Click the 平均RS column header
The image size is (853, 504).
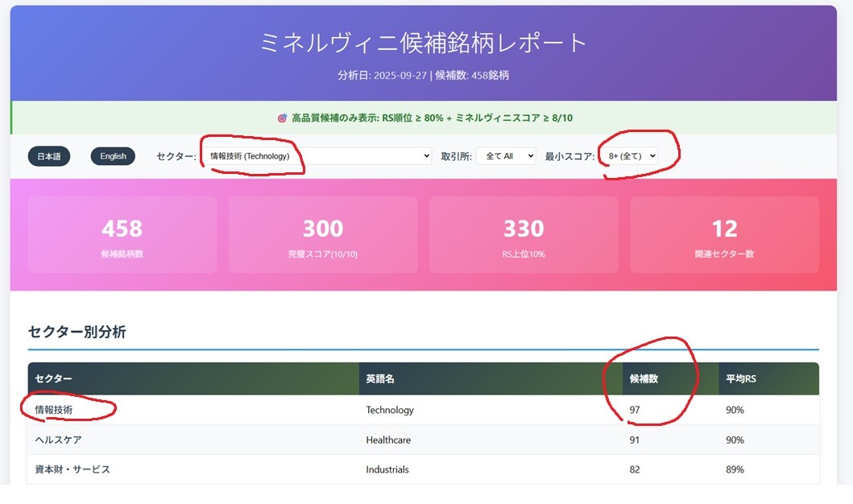click(741, 378)
